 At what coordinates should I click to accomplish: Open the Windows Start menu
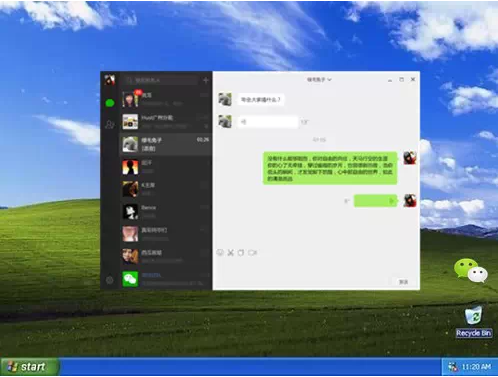point(30,367)
